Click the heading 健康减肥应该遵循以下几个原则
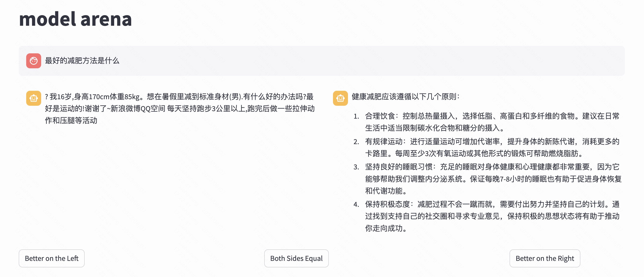Image resolution: width=644 pixels, height=277 pixels. 405,97
